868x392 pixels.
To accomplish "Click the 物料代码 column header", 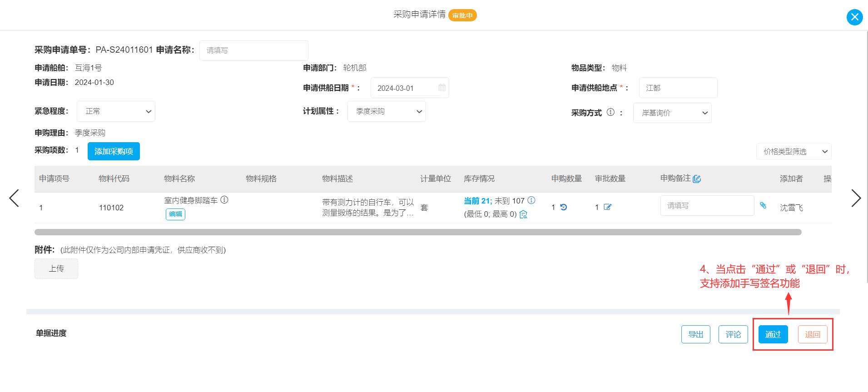I will pyautogui.click(x=114, y=179).
